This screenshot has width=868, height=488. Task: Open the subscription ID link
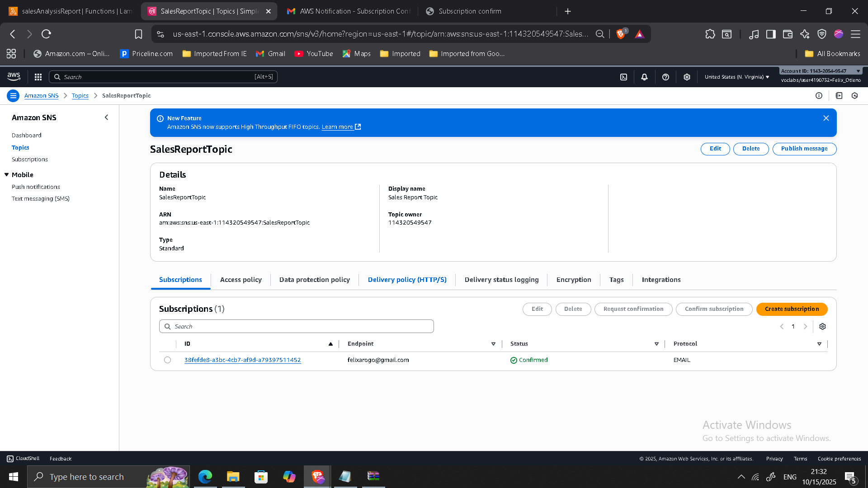pos(242,360)
